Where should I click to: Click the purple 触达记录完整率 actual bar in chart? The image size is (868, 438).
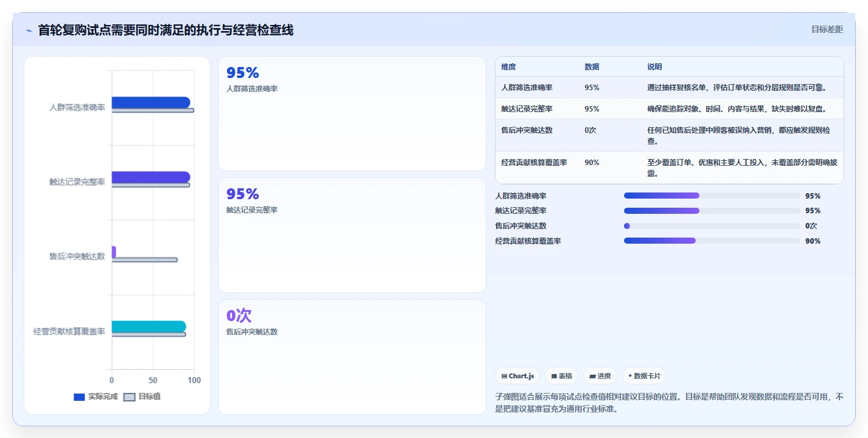[151, 177]
